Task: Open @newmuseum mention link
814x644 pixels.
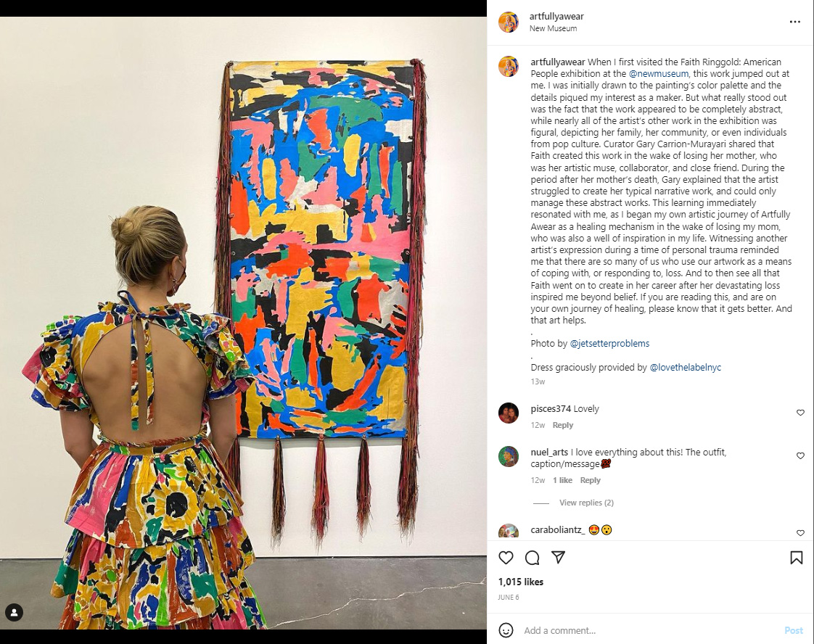Action: tap(658, 74)
